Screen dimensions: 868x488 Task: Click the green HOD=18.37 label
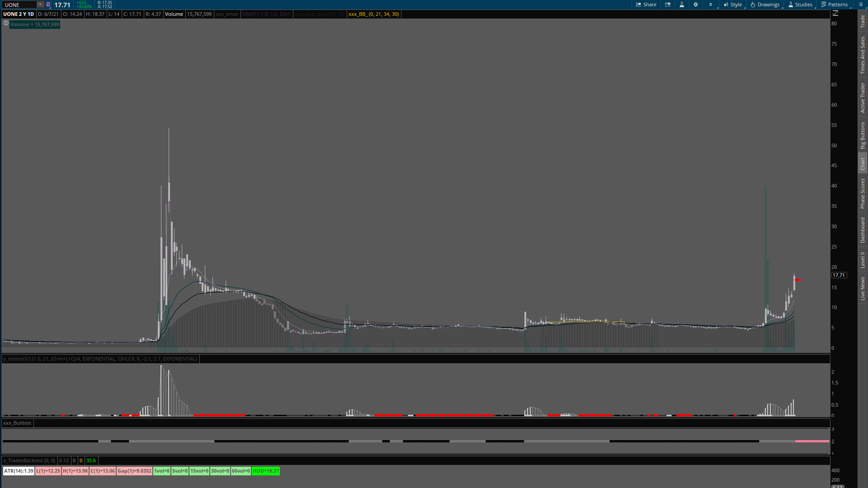click(x=266, y=471)
